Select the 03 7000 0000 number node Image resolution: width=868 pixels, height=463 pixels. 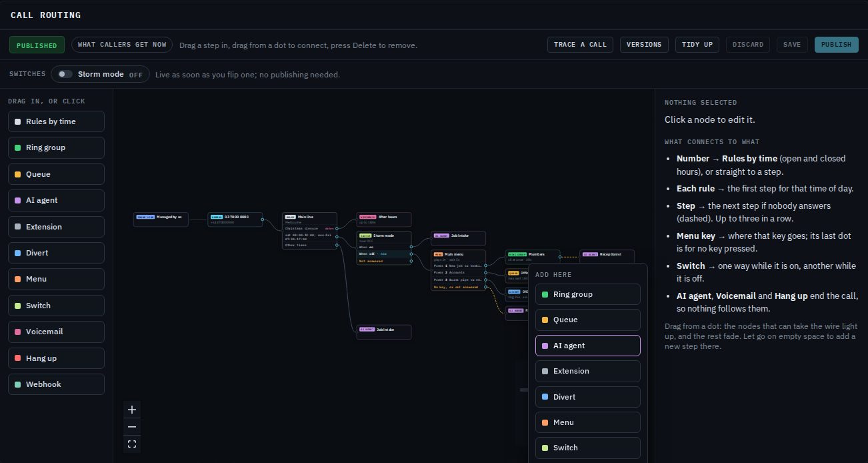coord(235,219)
